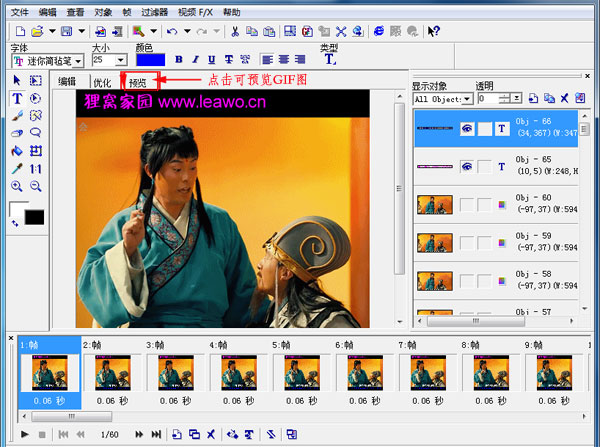Toggle lock box for Obj - 66
Screen dimensions: 600x447
click(x=484, y=129)
